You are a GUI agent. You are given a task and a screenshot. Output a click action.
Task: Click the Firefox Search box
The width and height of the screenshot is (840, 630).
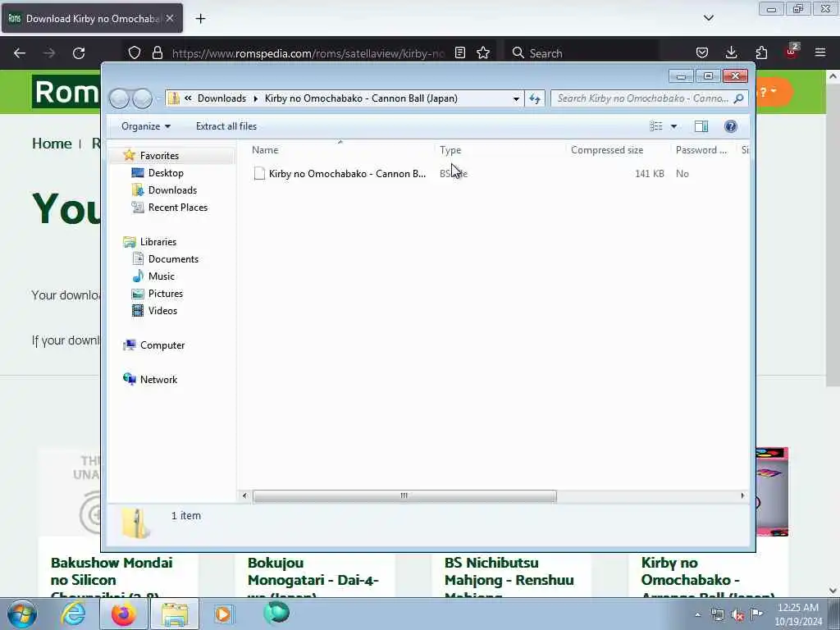click(582, 53)
